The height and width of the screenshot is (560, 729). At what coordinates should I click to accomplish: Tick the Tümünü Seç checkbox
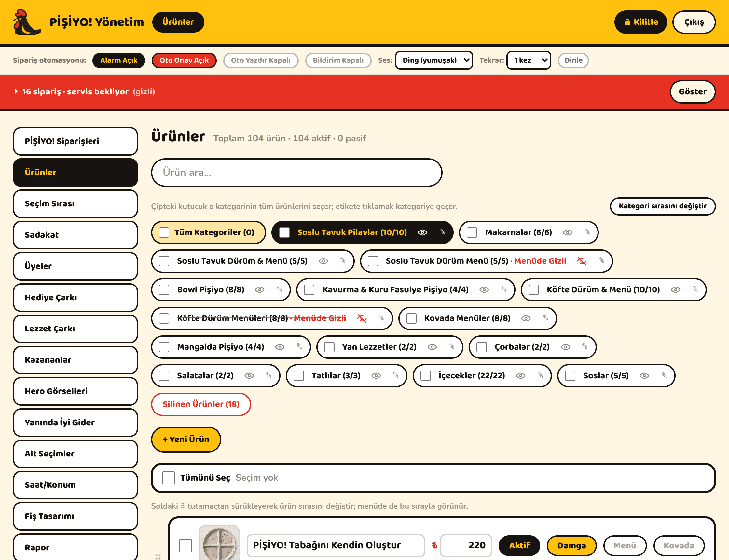tap(168, 478)
